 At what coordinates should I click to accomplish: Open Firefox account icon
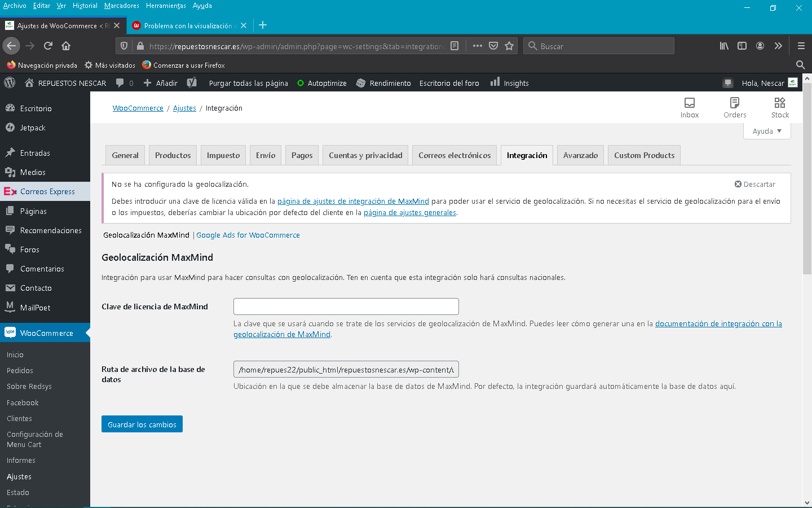[760, 46]
